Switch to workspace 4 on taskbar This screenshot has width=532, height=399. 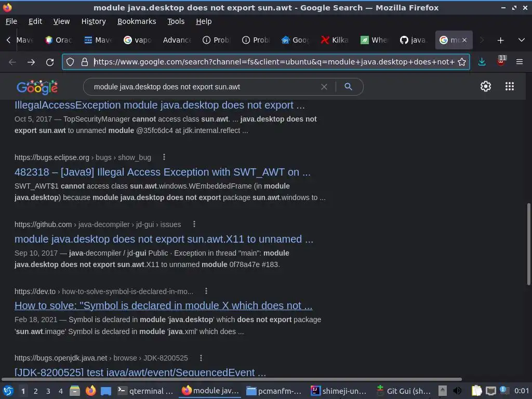pyautogui.click(x=61, y=391)
